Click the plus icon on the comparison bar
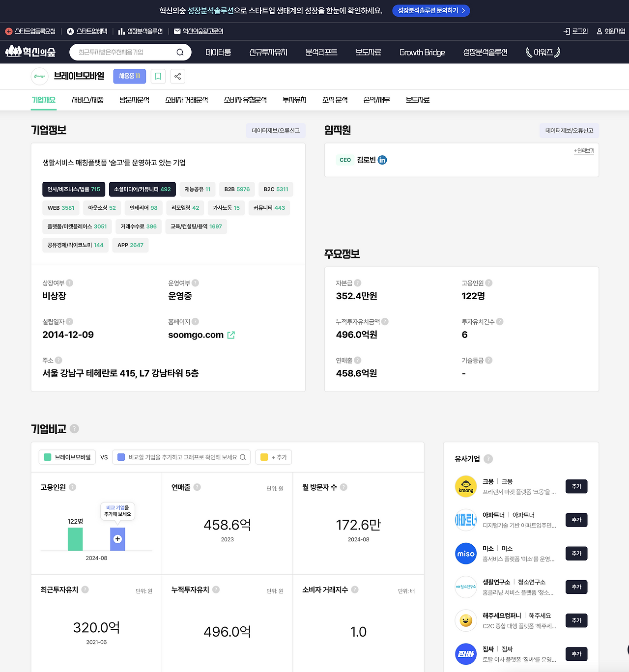Viewport: 629px width, 672px height. 117,539
